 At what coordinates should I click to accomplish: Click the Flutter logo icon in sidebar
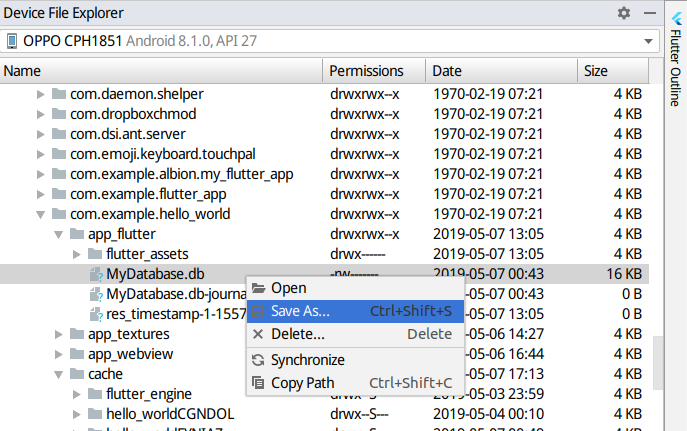point(677,17)
